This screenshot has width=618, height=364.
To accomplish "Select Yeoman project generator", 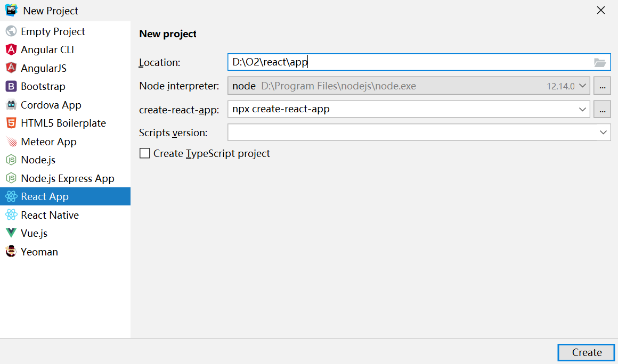I will [x=65, y=252].
